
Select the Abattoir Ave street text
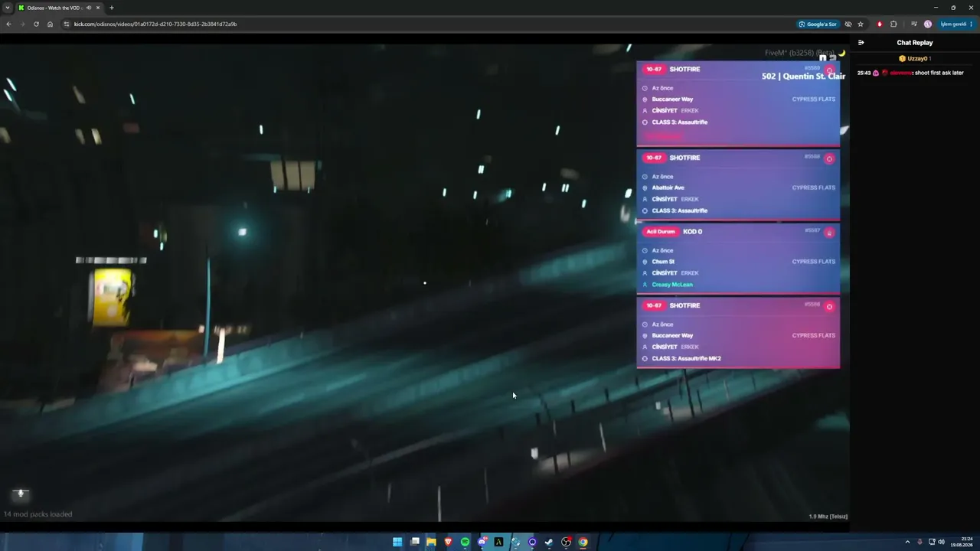(x=668, y=187)
